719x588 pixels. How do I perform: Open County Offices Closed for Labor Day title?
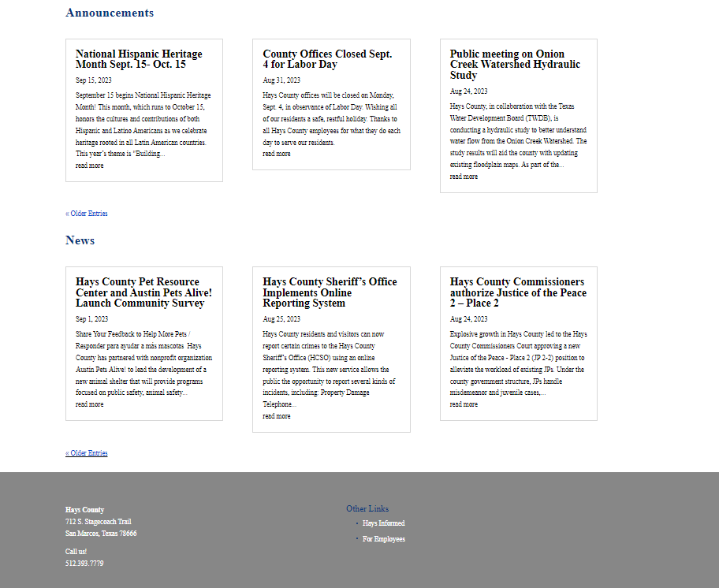(327, 59)
